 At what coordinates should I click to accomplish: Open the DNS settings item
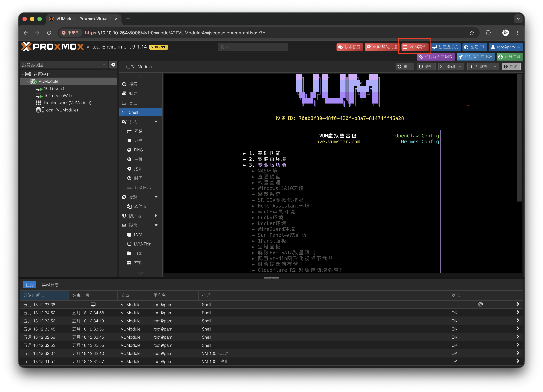click(140, 150)
